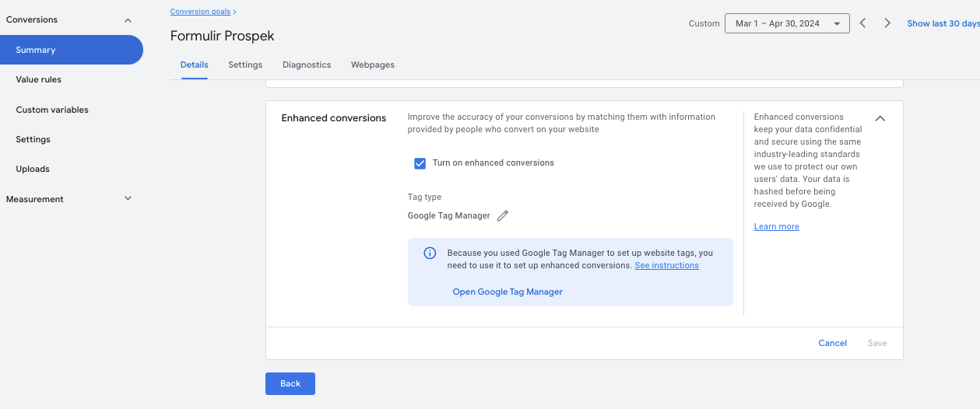Click the Google Tag Manager tag type value
This screenshot has height=409, width=980.
(x=449, y=216)
